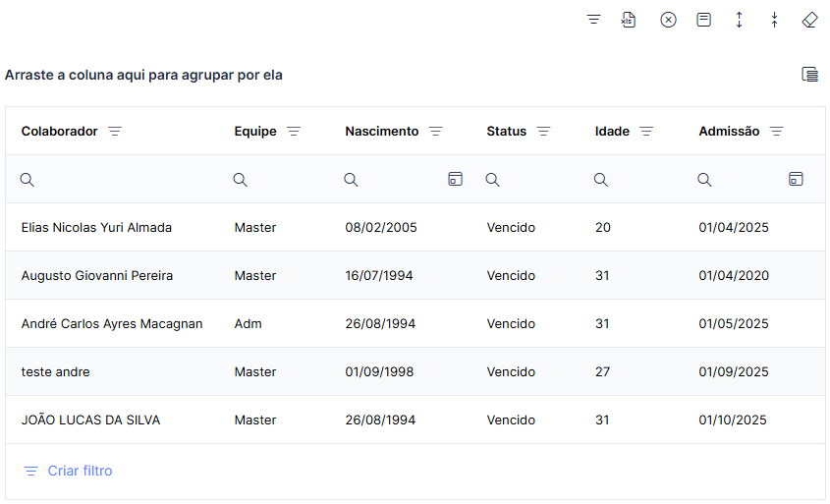Click admission date 01/10/2025

(x=733, y=420)
